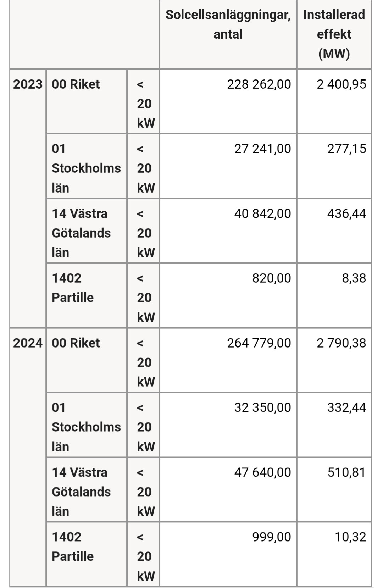Select the value 2 400,95
The image size is (383, 588).
[x=341, y=84]
